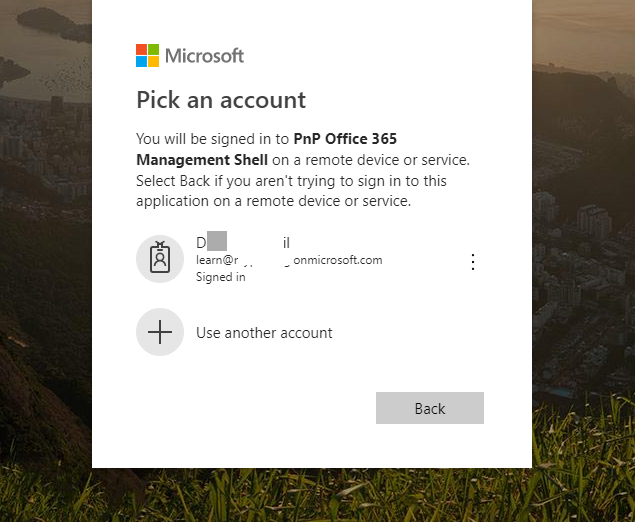This screenshot has width=635, height=522.
Task: Click the "Pick an account" heading
Action: [x=221, y=100]
